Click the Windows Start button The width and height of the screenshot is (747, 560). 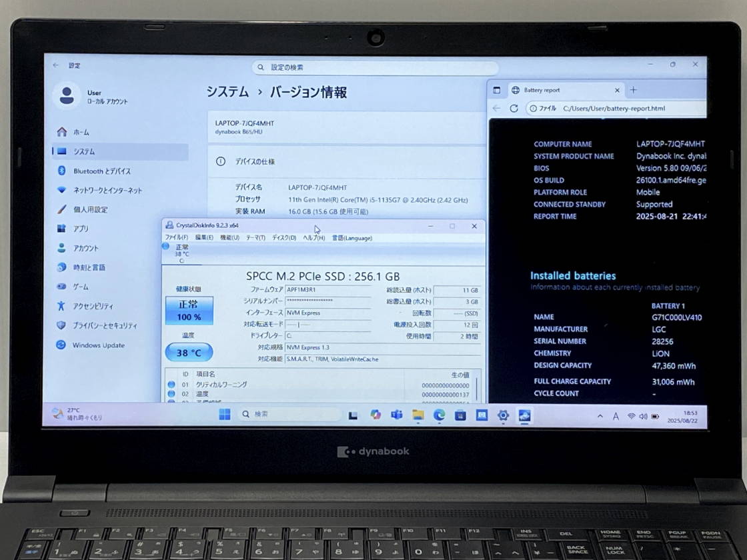tap(224, 414)
